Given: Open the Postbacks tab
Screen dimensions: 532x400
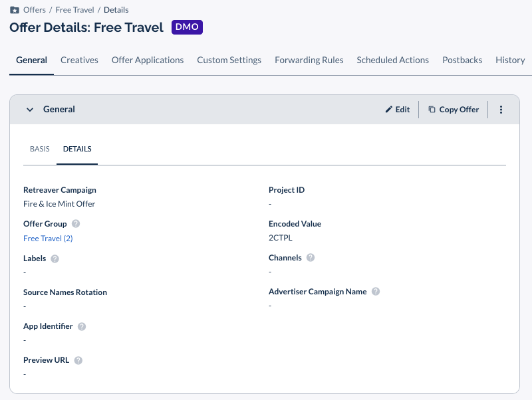Looking at the screenshot, I should (x=462, y=60).
